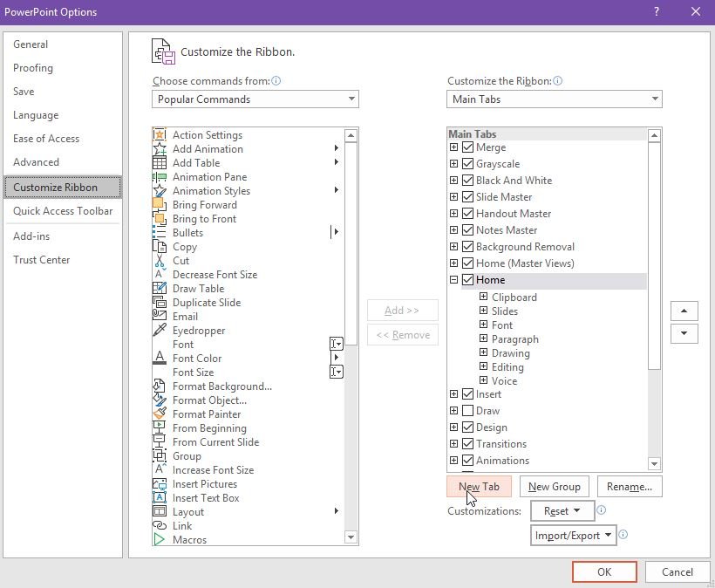Screen dimensions: 715x588
Task: Click the Eyedropper command icon
Action: click(x=160, y=331)
